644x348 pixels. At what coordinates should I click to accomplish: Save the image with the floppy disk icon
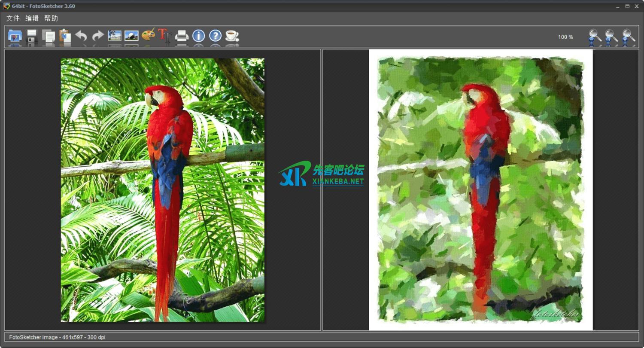point(32,36)
